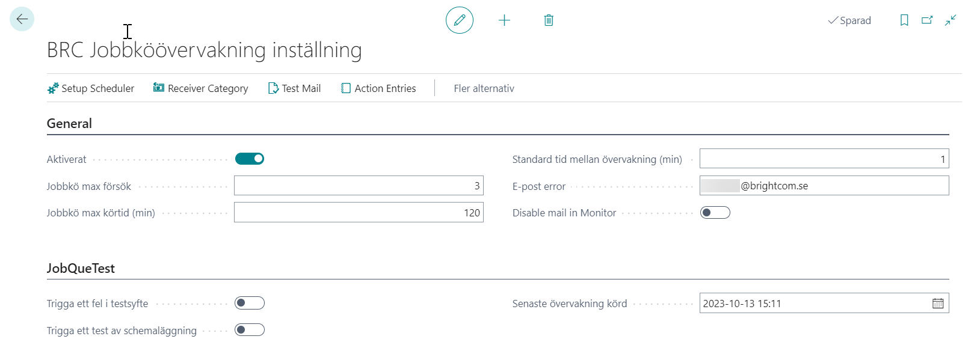Click the Aktiverat field label
Image resolution: width=980 pixels, height=351 pixels.
[67, 159]
